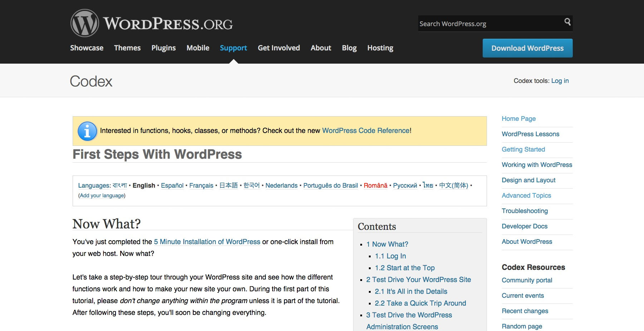Switch language to Français
This screenshot has width=644, height=331.
(201, 185)
